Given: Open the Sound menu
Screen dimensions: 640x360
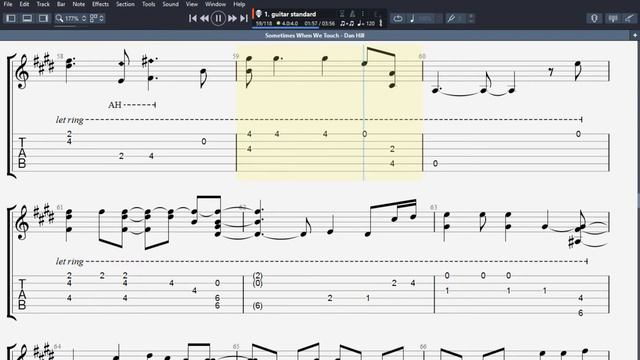Looking at the screenshot, I should coord(170,4).
